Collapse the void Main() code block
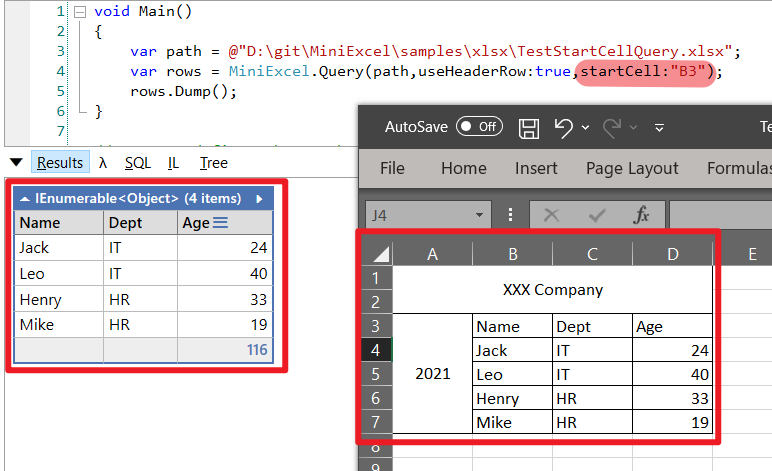The width and height of the screenshot is (772, 471). point(79,13)
